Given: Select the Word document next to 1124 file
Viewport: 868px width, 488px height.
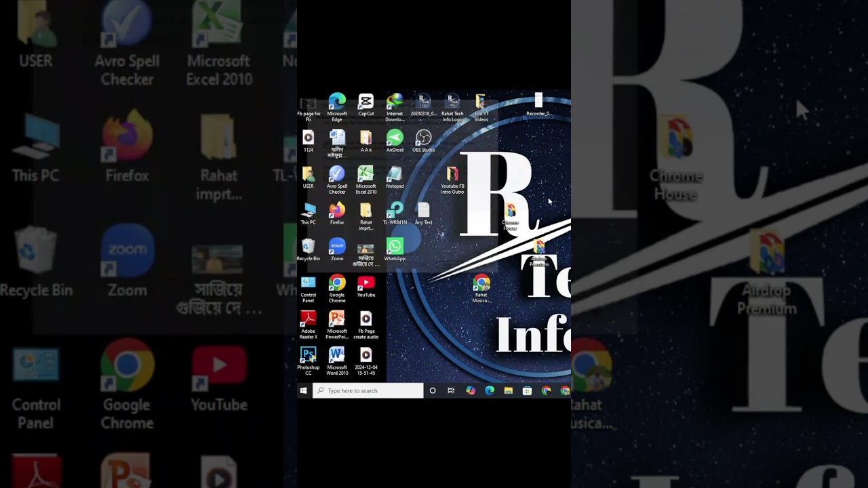Looking at the screenshot, I should 337,144.
